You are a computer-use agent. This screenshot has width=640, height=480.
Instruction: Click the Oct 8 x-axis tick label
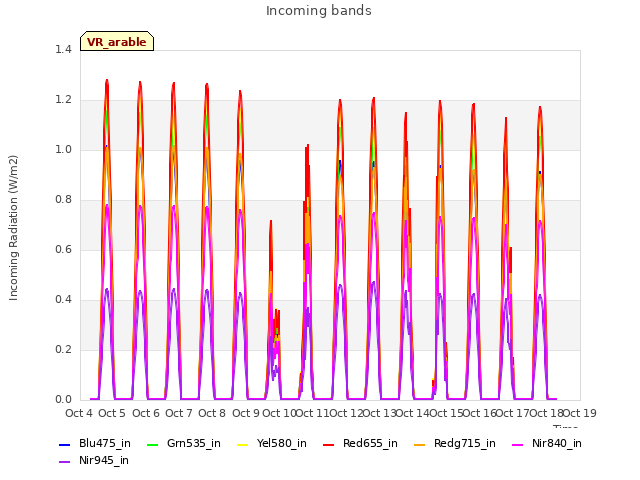click(212, 413)
